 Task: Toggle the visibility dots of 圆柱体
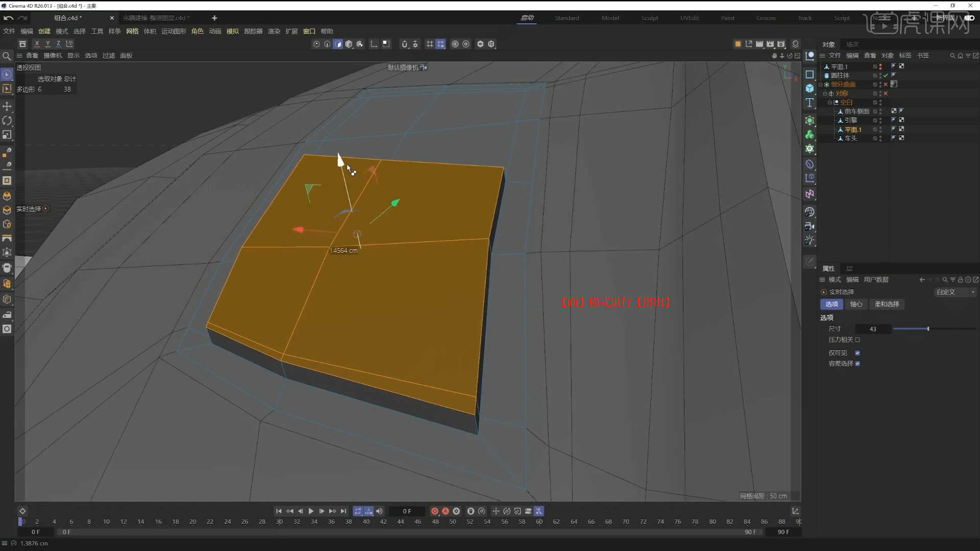coord(880,76)
